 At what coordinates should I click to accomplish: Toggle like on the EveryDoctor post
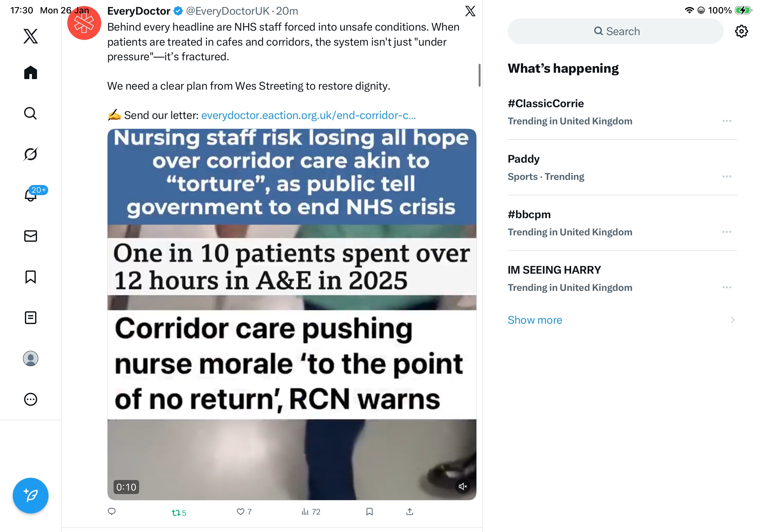(244, 512)
